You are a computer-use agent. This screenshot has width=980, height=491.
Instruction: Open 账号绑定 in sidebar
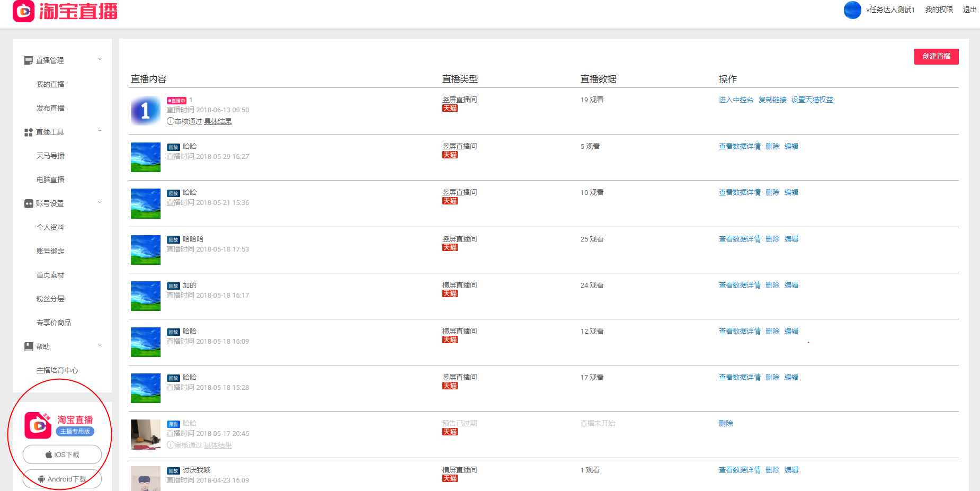click(x=50, y=251)
